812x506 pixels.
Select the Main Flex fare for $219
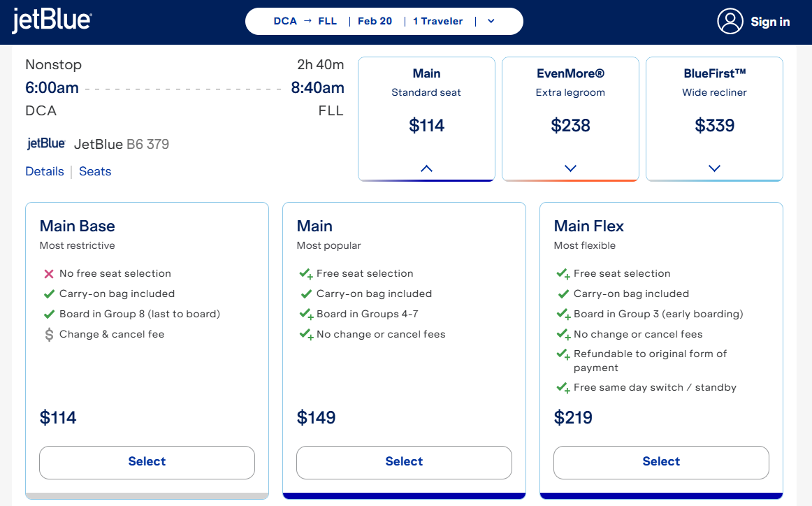[661, 462]
